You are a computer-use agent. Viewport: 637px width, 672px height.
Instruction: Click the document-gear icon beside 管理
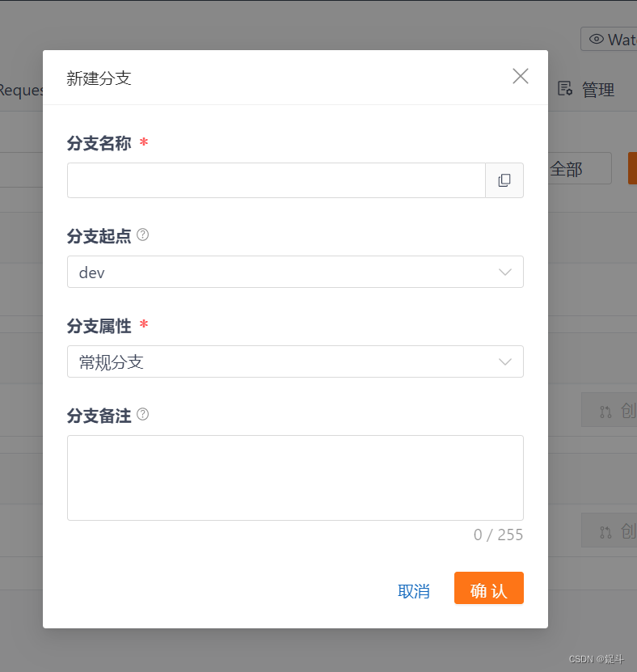566,89
